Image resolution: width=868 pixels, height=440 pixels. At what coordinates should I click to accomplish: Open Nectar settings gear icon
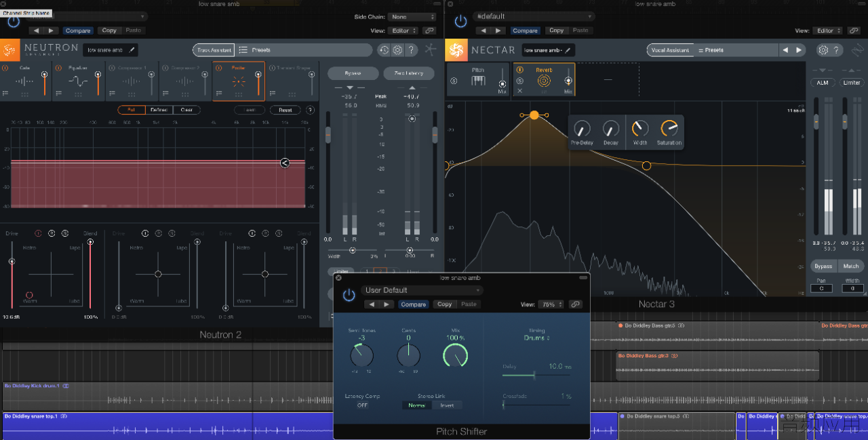(x=823, y=49)
